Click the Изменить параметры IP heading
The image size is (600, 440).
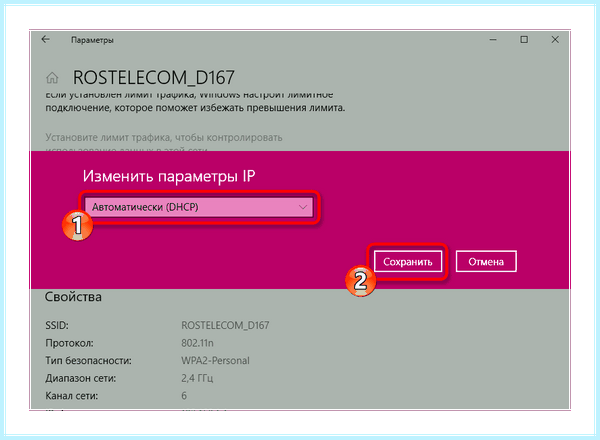pos(169,176)
